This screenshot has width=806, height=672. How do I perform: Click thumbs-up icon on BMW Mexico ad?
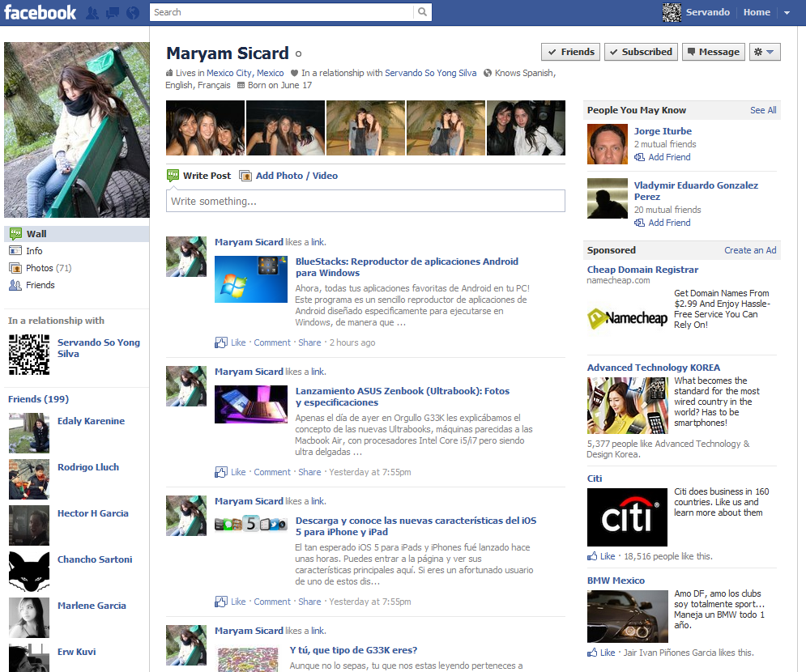[592, 653]
